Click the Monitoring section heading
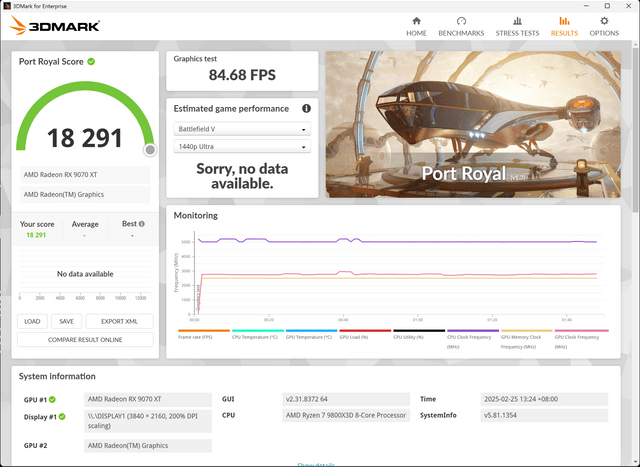This screenshot has height=467, width=640. 196,216
